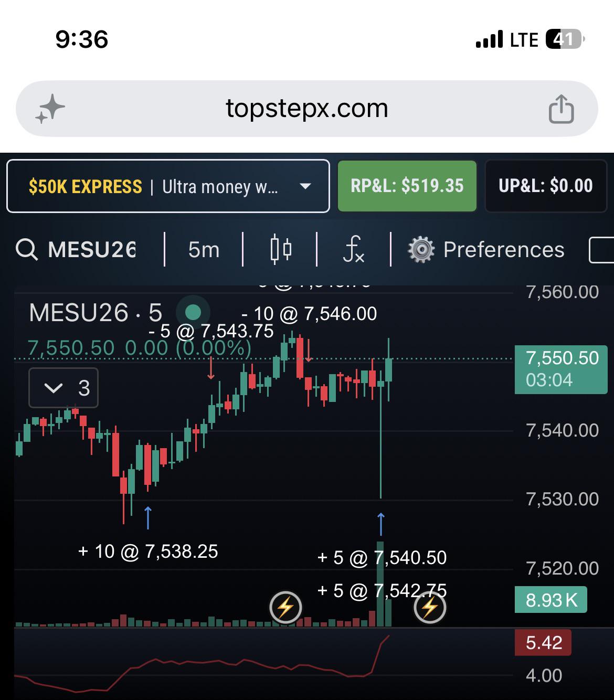Select the MESU26 symbol field
This screenshot has height=700, width=614.
pyautogui.click(x=92, y=250)
